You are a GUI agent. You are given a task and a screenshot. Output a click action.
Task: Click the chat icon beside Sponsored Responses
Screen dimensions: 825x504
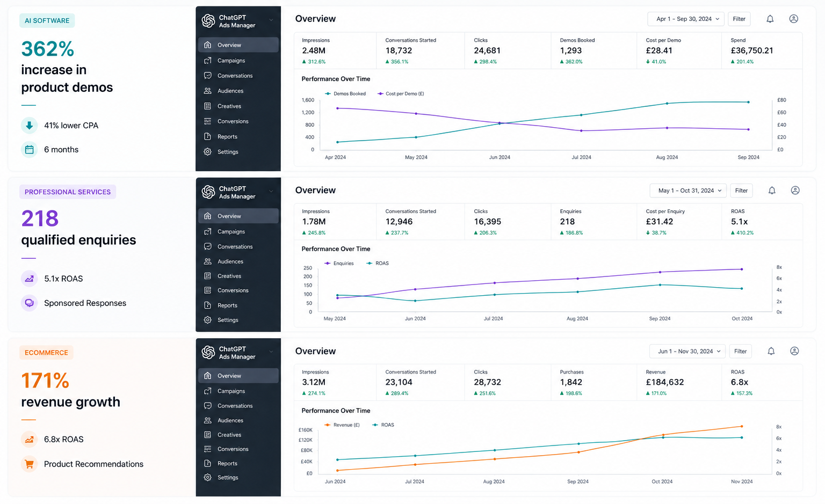click(30, 303)
